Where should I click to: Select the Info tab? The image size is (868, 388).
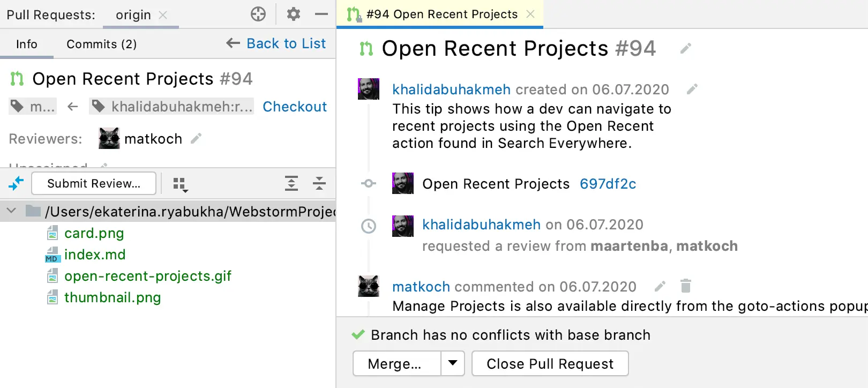coord(27,44)
